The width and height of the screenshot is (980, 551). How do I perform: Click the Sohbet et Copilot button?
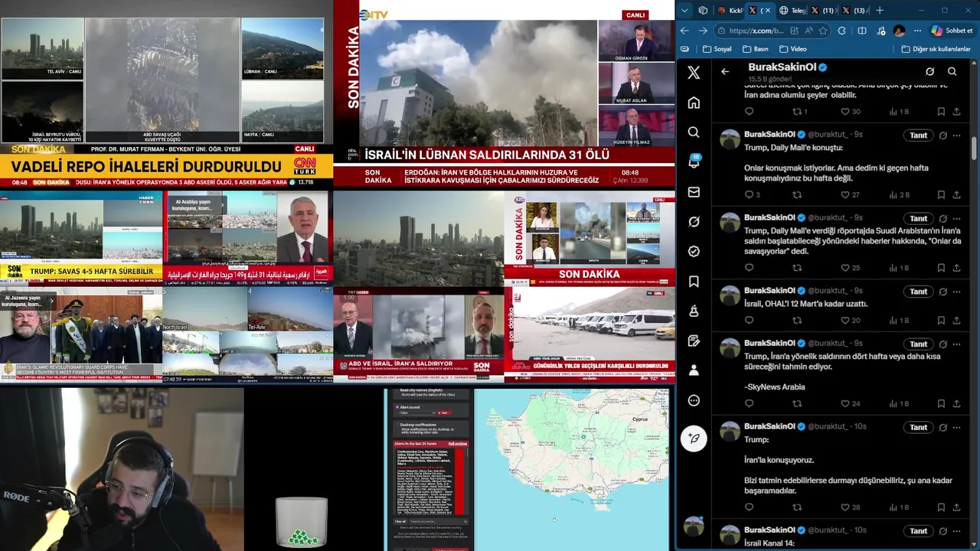[952, 31]
